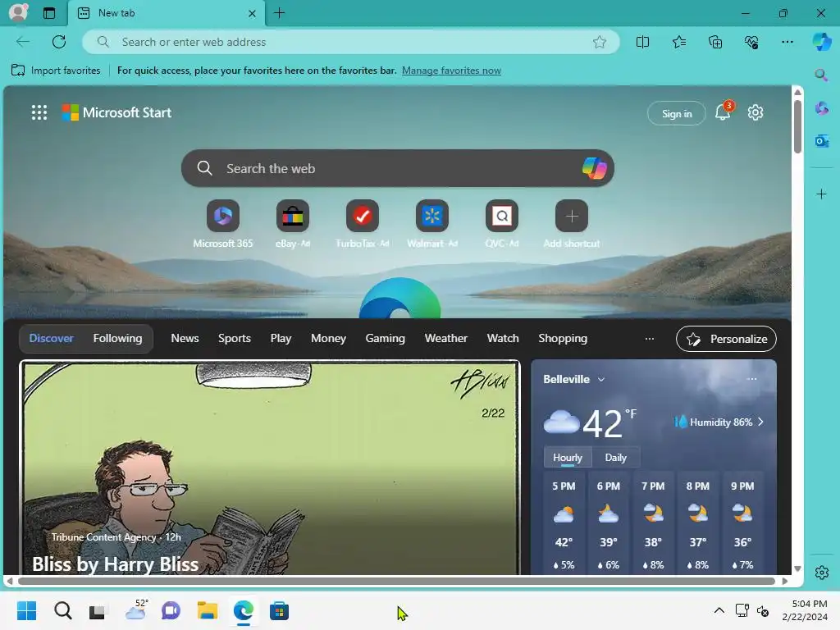The height and width of the screenshot is (630, 840).
Task: Click the Personalize button
Action: pos(726,339)
